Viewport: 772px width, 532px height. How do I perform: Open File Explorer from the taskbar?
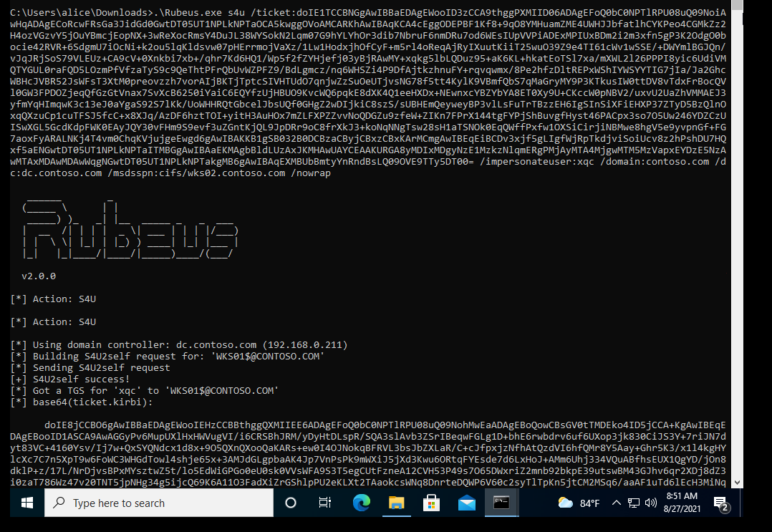tap(396, 503)
